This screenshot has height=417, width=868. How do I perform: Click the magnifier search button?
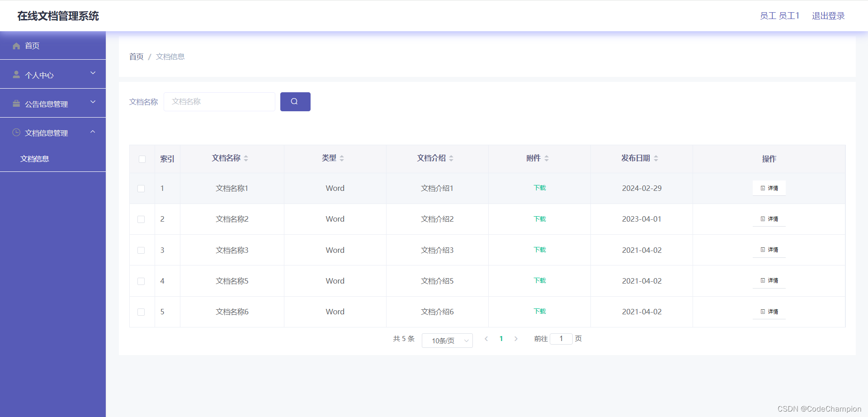(x=295, y=102)
